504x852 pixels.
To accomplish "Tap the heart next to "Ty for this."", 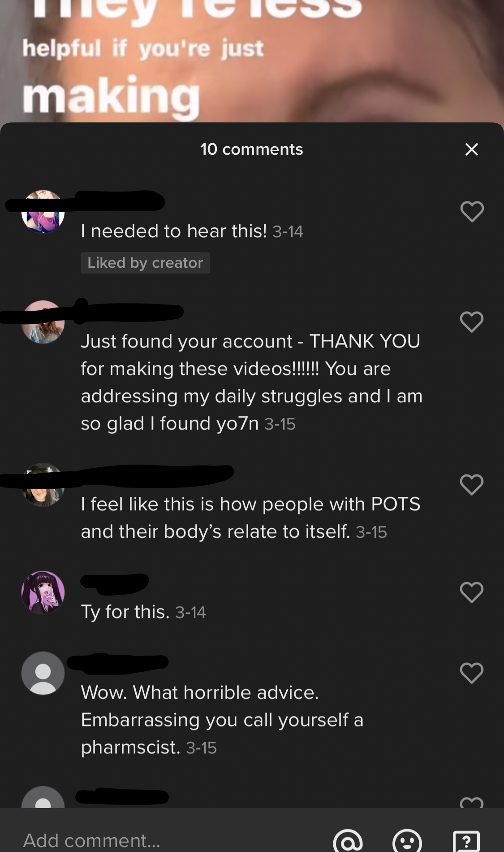I will (472, 592).
